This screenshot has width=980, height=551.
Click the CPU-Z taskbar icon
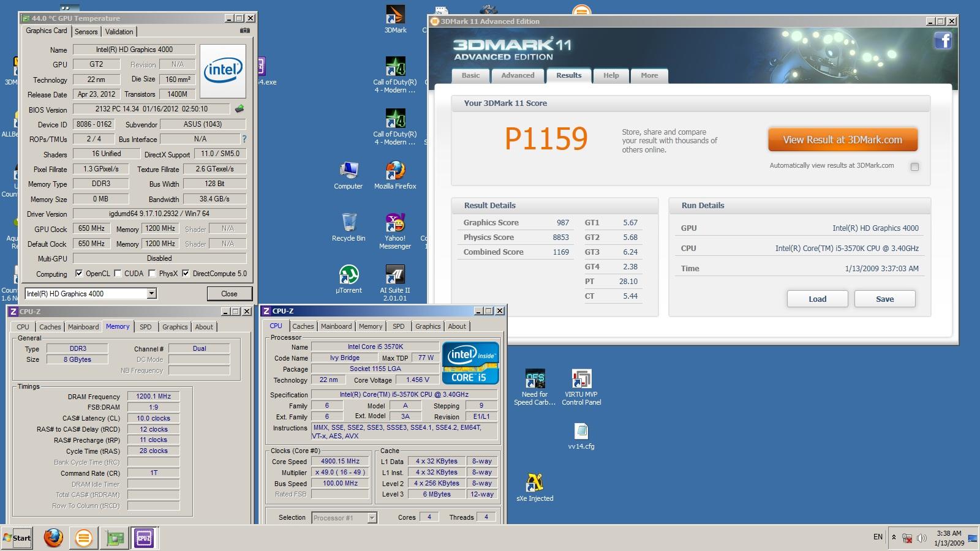pos(144,538)
